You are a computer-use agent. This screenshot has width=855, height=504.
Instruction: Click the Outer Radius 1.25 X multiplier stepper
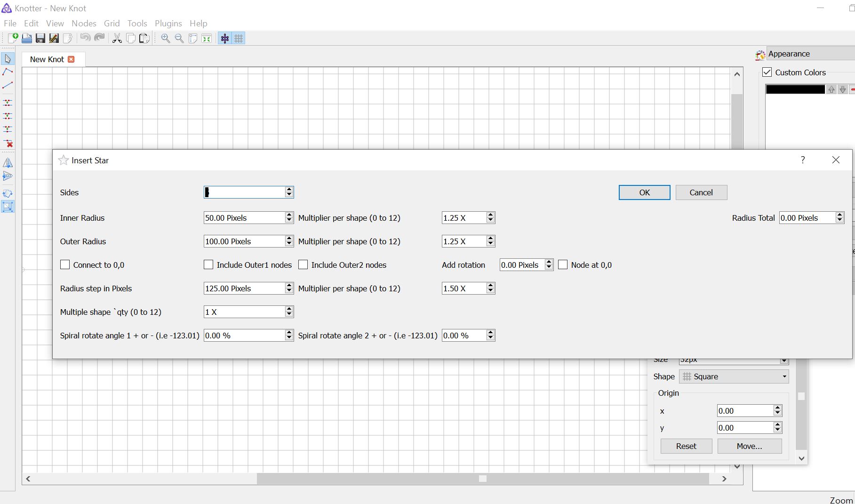[490, 241]
